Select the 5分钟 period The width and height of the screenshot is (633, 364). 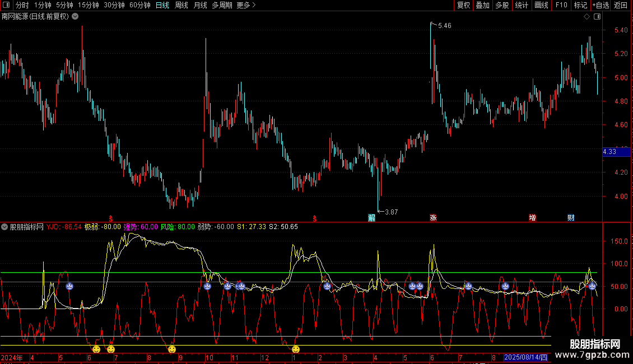(x=64, y=5)
